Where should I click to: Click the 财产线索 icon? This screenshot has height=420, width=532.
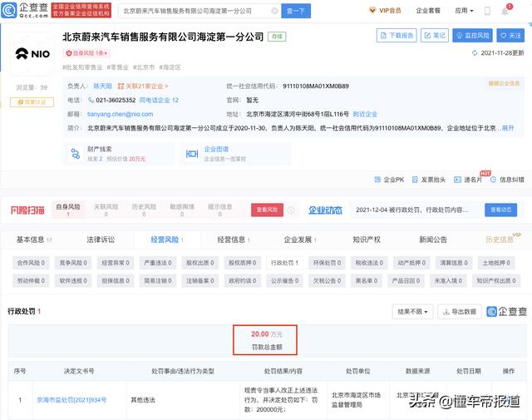76,154
